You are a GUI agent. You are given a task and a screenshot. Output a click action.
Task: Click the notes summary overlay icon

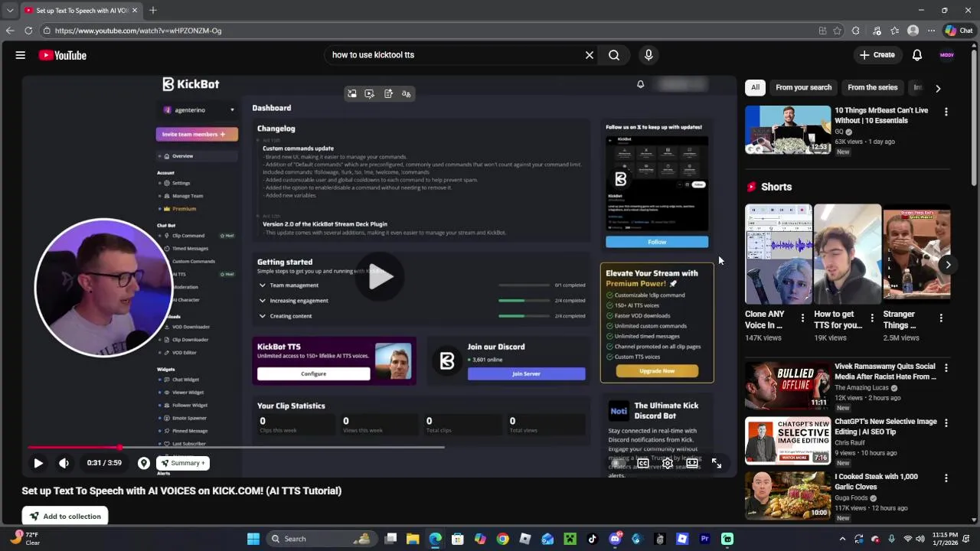point(388,93)
